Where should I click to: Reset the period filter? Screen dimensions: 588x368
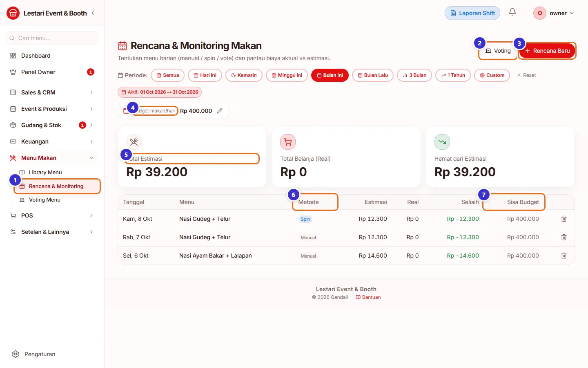click(526, 75)
